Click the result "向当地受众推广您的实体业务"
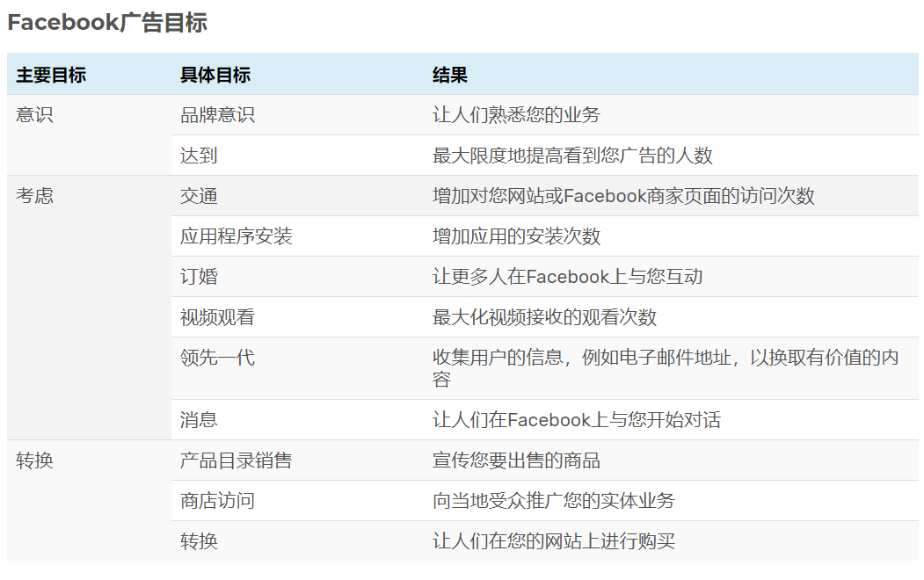The width and height of the screenshot is (924, 580). click(x=553, y=501)
